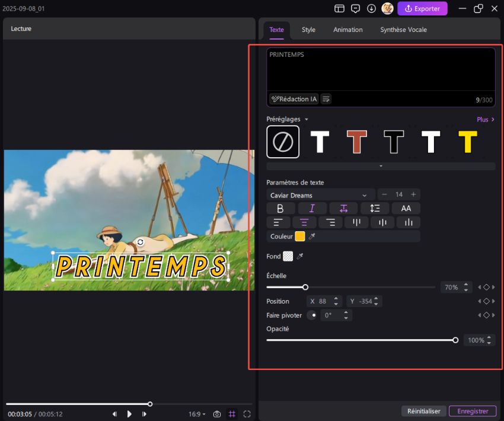Click the 100% opacity stepper
Screen dimensions: 504x421
pos(489,340)
